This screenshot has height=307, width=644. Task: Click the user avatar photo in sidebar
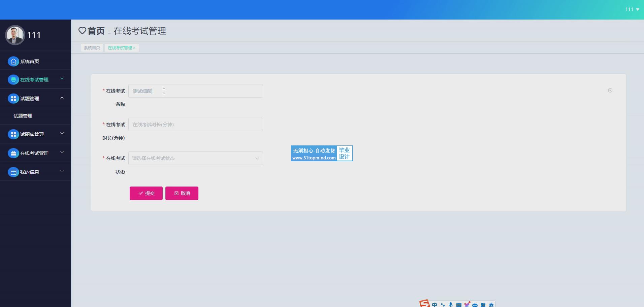click(x=15, y=35)
